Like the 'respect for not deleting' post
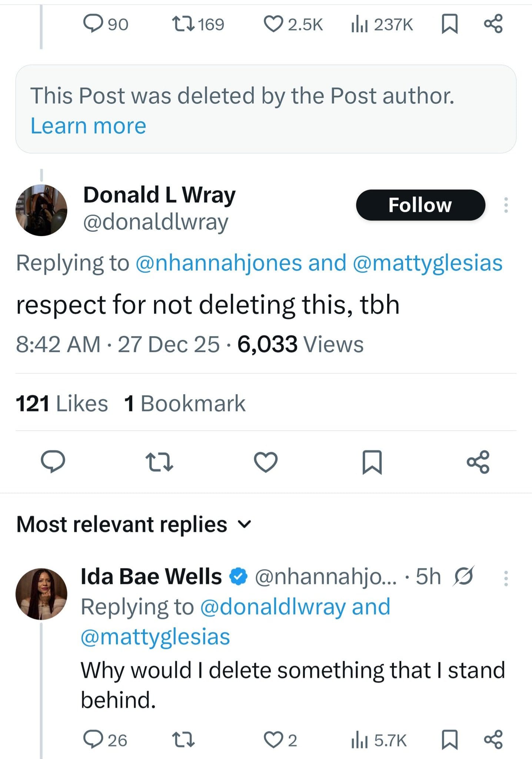532x759 pixels. (x=266, y=462)
